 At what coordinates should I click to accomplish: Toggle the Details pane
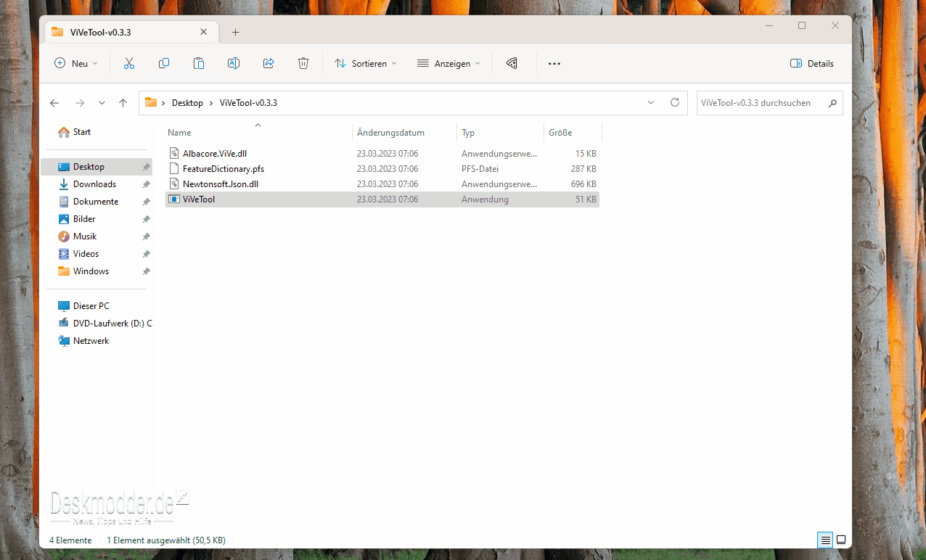click(812, 63)
